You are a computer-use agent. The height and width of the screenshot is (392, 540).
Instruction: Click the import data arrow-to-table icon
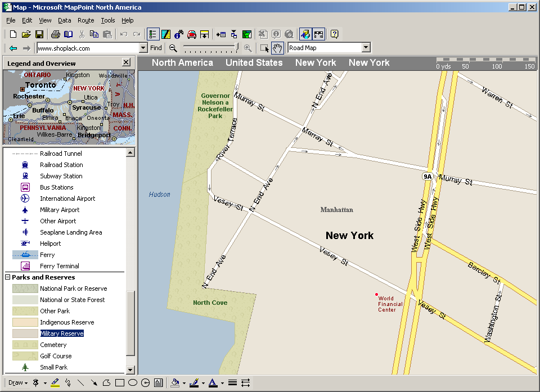pyautogui.click(x=221, y=34)
